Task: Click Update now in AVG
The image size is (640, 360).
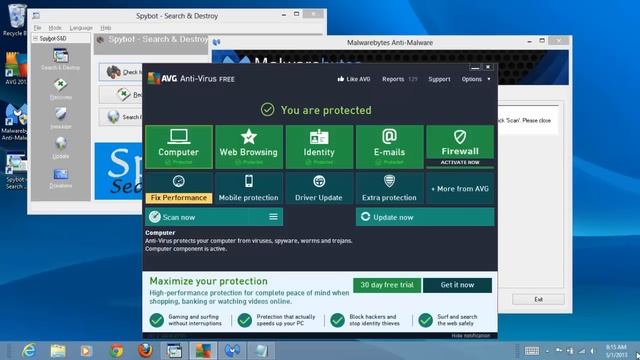Action: pyautogui.click(x=425, y=217)
